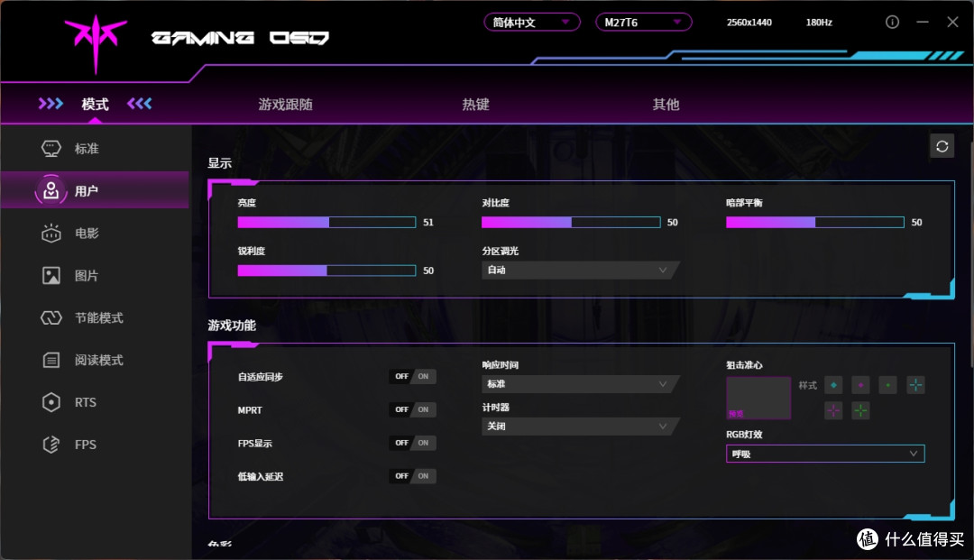Click the 电影 mode label
Image resolution: width=974 pixels, height=560 pixels.
pyautogui.click(x=87, y=234)
